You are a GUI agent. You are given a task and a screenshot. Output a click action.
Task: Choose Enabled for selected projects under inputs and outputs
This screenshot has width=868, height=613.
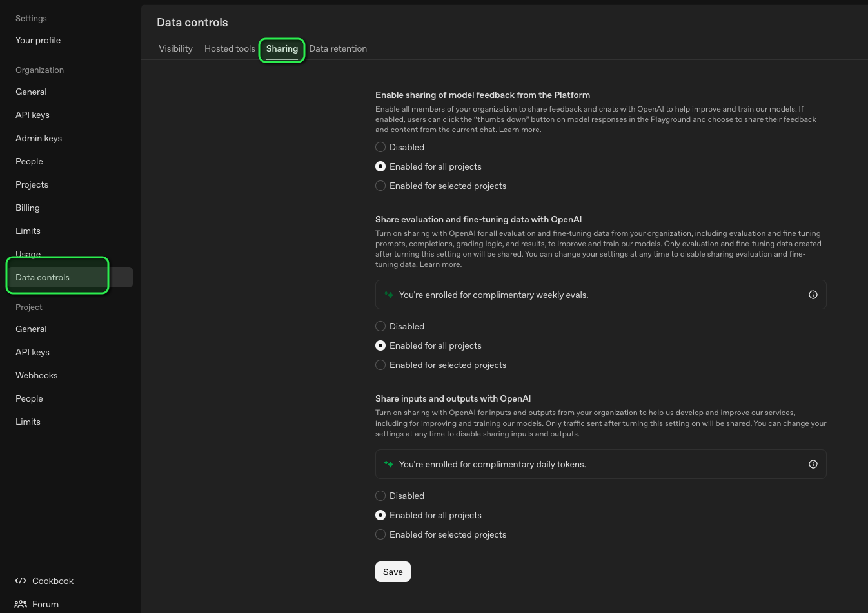(380, 534)
